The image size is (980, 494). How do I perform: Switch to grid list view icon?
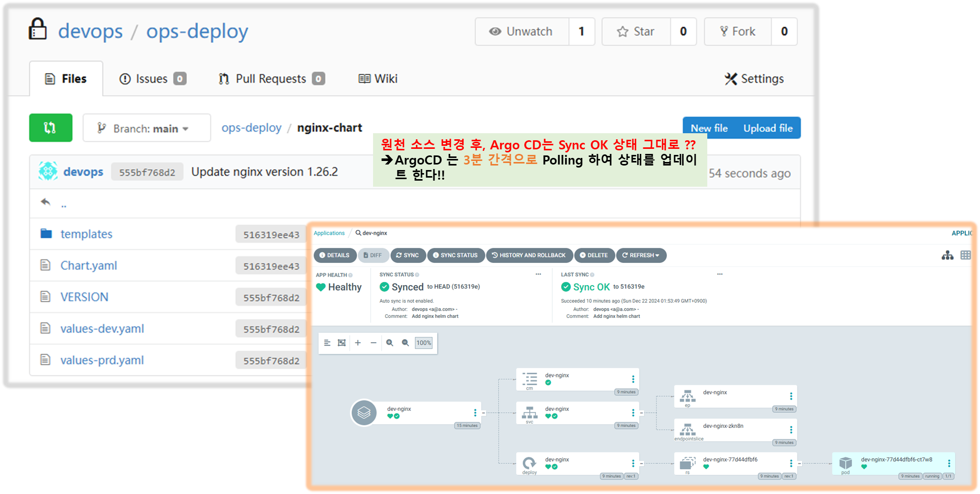[x=965, y=255]
